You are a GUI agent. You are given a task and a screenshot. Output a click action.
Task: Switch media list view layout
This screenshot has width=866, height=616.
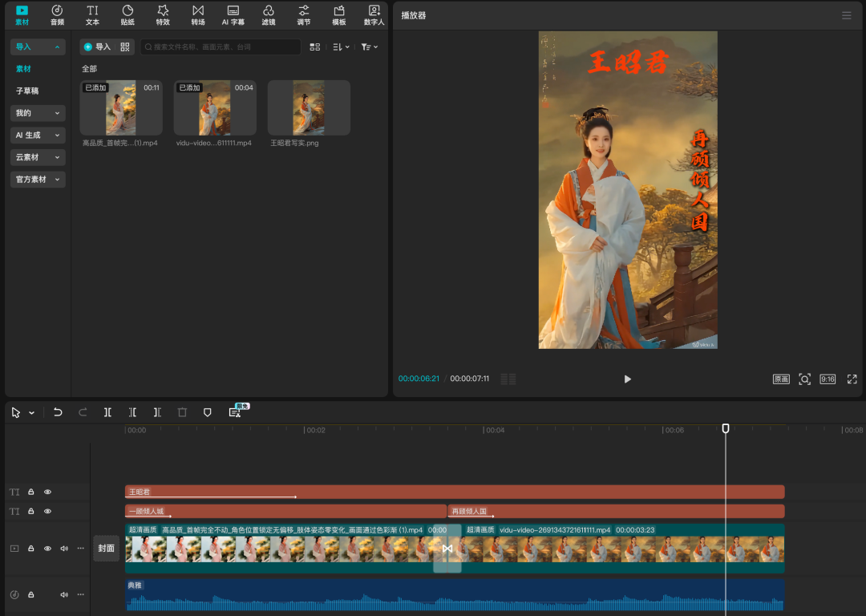coord(315,47)
